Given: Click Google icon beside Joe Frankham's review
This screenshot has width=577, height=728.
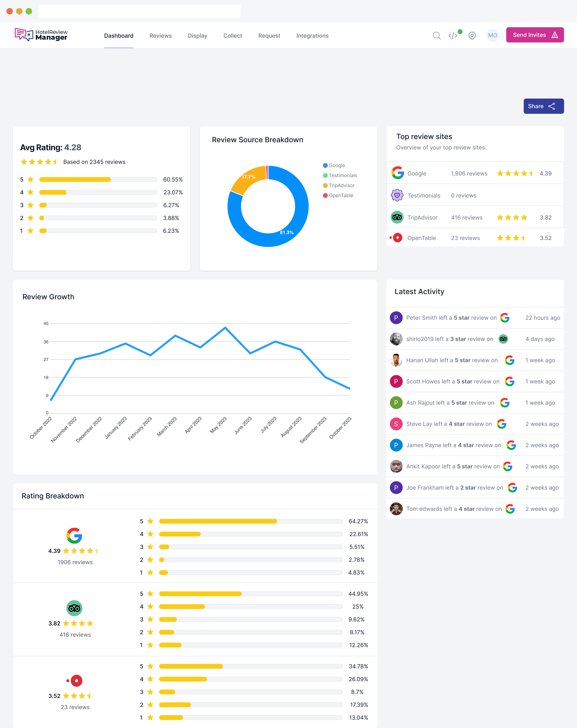Looking at the screenshot, I should pos(512,488).
